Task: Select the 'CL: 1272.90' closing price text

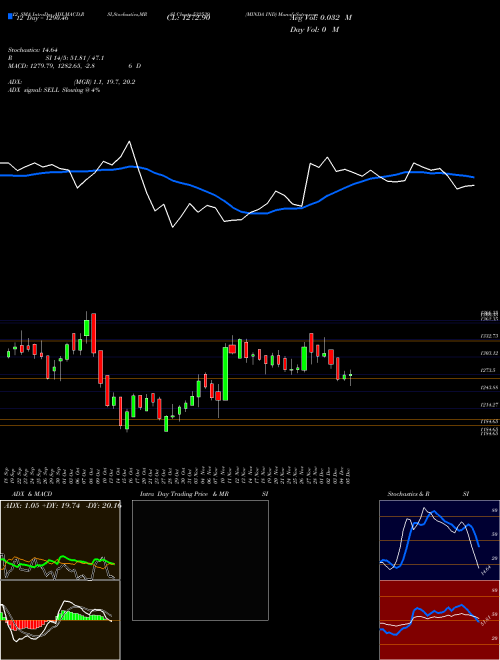Action: tap(188, 18)
